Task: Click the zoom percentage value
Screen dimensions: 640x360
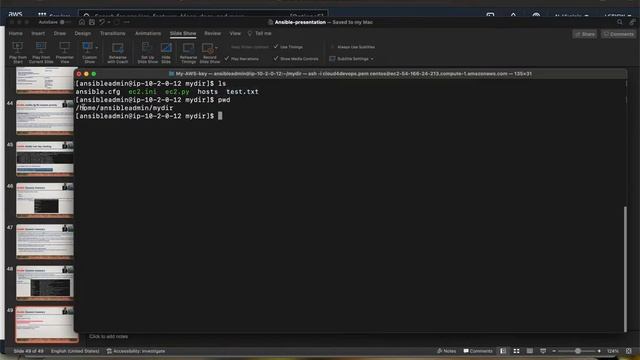Action: [x=613, y=351]
